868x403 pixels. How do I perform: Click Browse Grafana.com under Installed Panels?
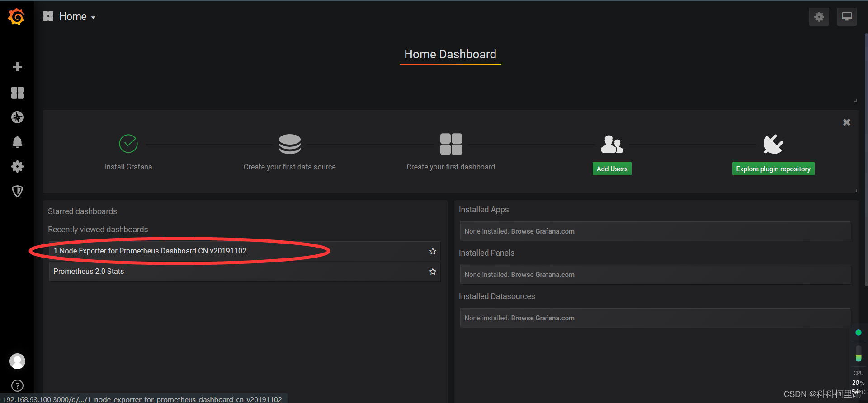[542, 275]
